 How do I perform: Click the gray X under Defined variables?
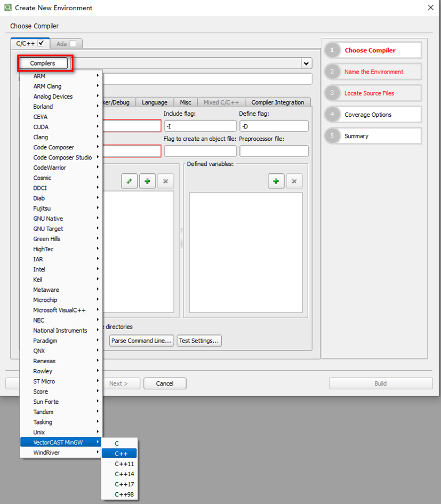coord(294,181)
